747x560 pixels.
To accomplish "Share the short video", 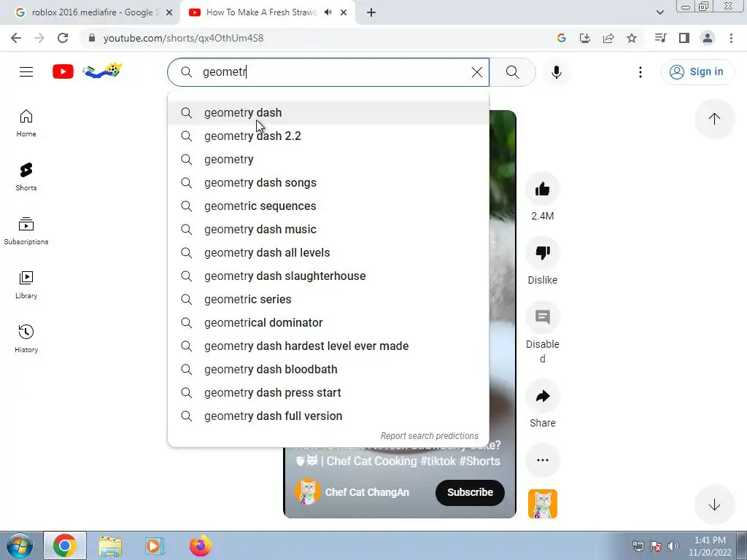I will [x=542, y=396].
